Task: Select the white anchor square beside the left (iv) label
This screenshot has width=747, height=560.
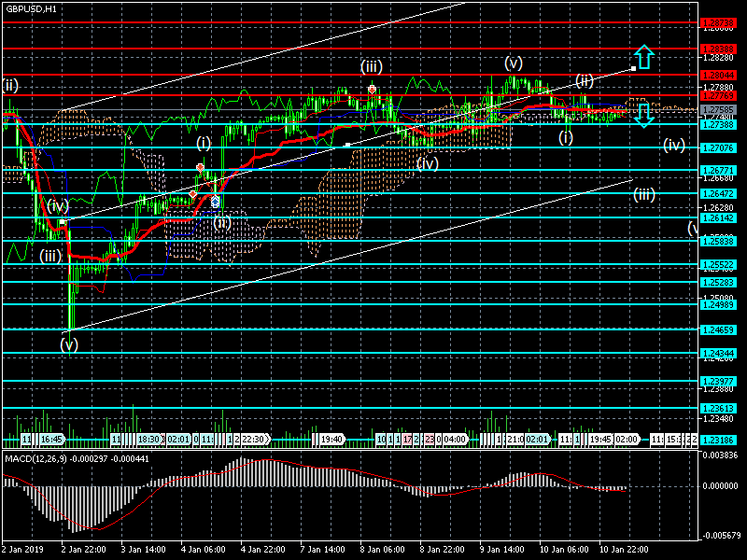Action: click(x=62, y=222)
